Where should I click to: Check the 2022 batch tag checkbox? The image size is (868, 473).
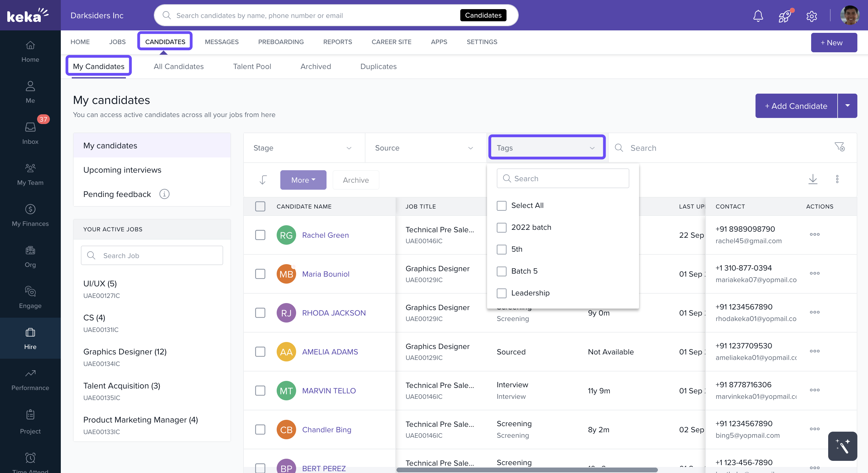501,227
